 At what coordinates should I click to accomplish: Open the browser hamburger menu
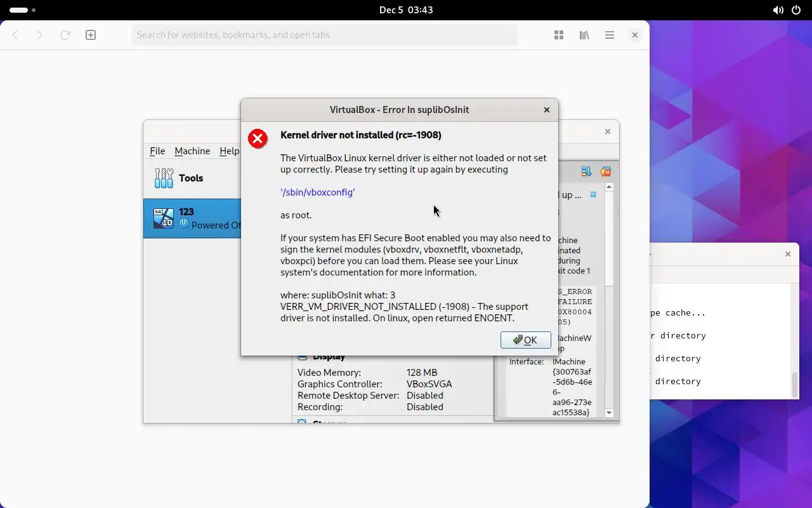(610, 35)
